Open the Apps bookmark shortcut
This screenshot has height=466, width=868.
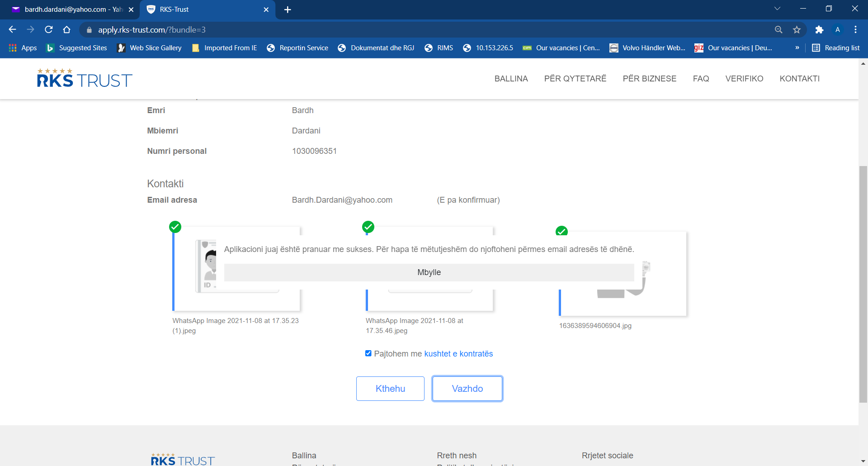click(x=23, y=48)
